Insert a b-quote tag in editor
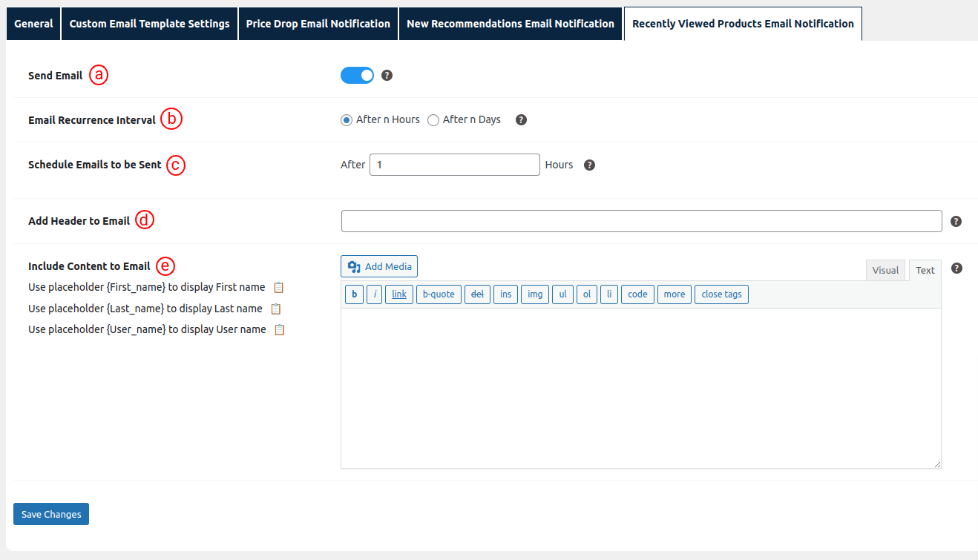The width and height of the screenshot is (978, 560). (439, 294)
